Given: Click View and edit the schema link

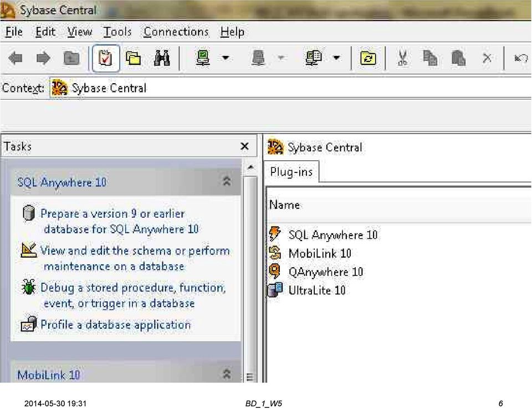Looking at the screenshot, I should (x=135, y=259).
